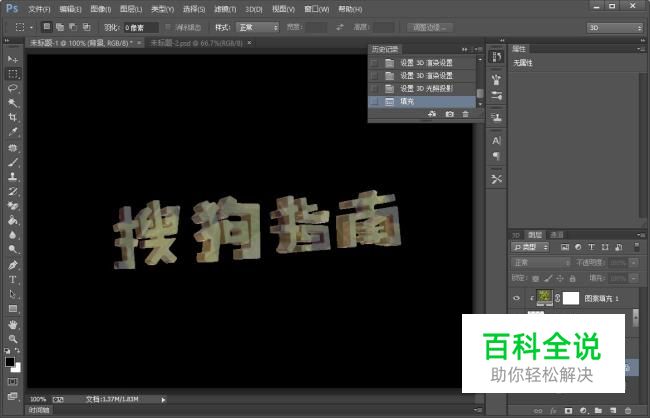Delete layer trash icon in Layers panel
Viewport: 650px width, 418px height.
[x=628, y=411]
